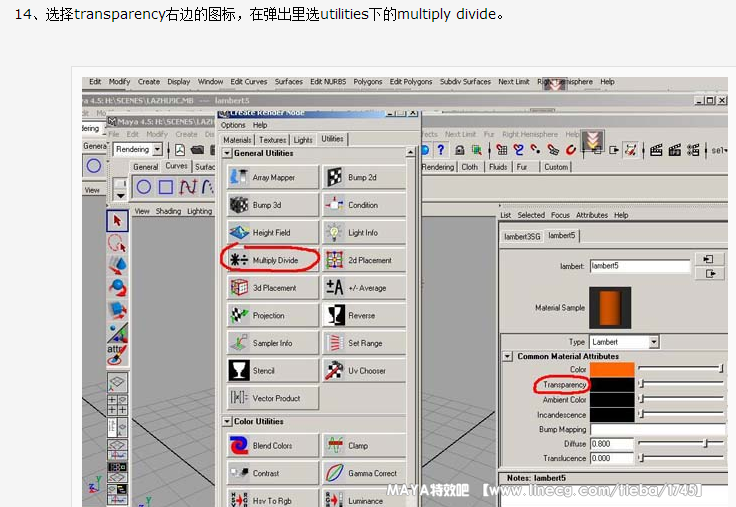
Task: Click the lambert name input field
Action: point(639,266)
